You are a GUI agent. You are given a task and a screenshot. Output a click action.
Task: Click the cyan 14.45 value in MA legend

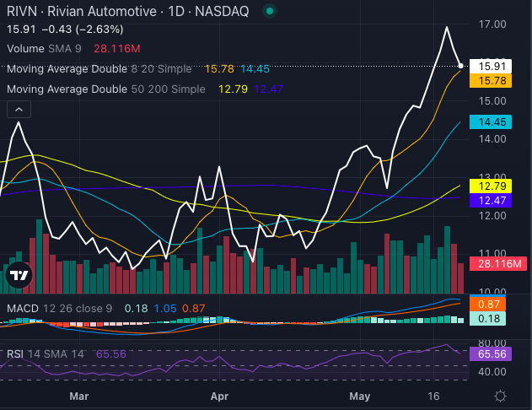[x=255, y=69]
